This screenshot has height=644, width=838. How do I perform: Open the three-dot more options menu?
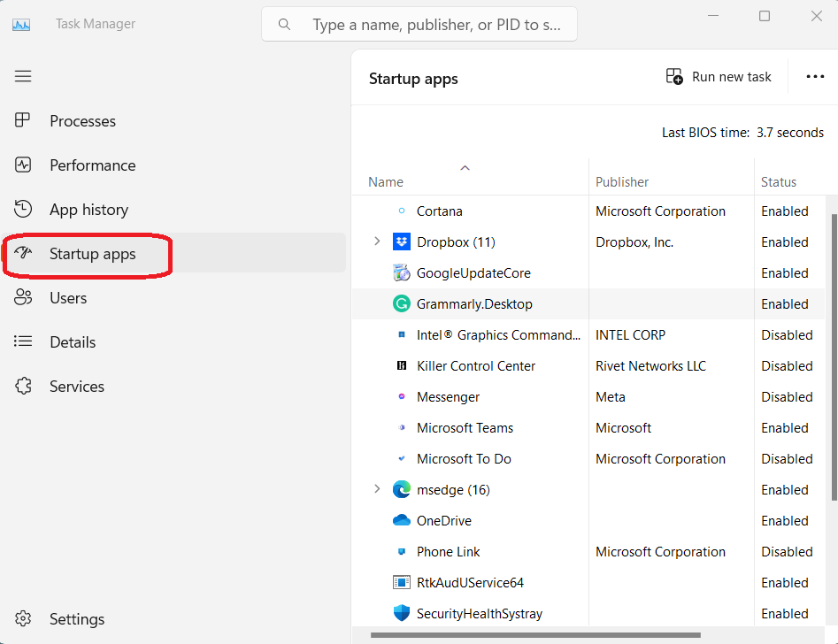pyautogui.click(x=815, y=77)
